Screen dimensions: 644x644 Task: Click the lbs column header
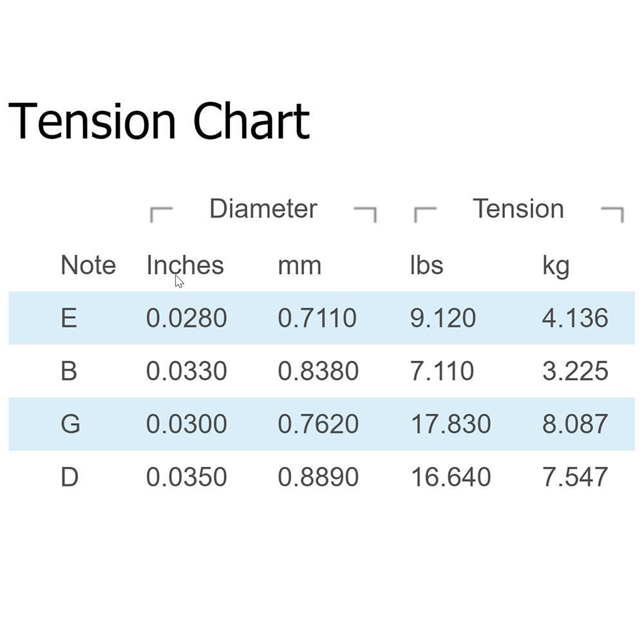coord(427,265)
